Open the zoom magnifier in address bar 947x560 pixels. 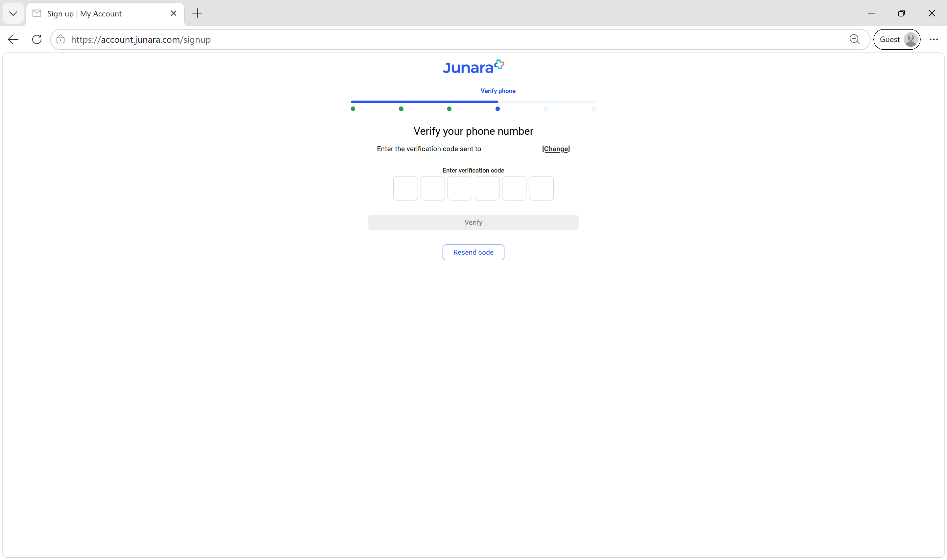[x=855, y=40]
